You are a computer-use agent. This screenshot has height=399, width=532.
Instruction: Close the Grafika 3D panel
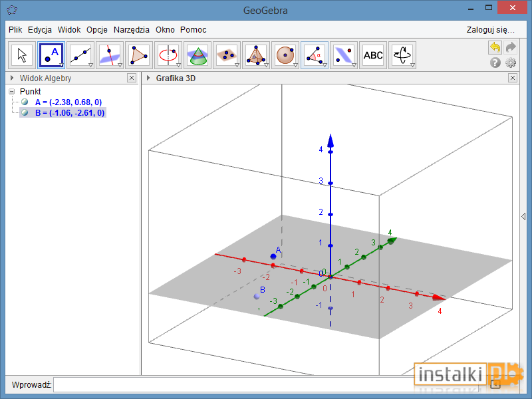point(512,78)
